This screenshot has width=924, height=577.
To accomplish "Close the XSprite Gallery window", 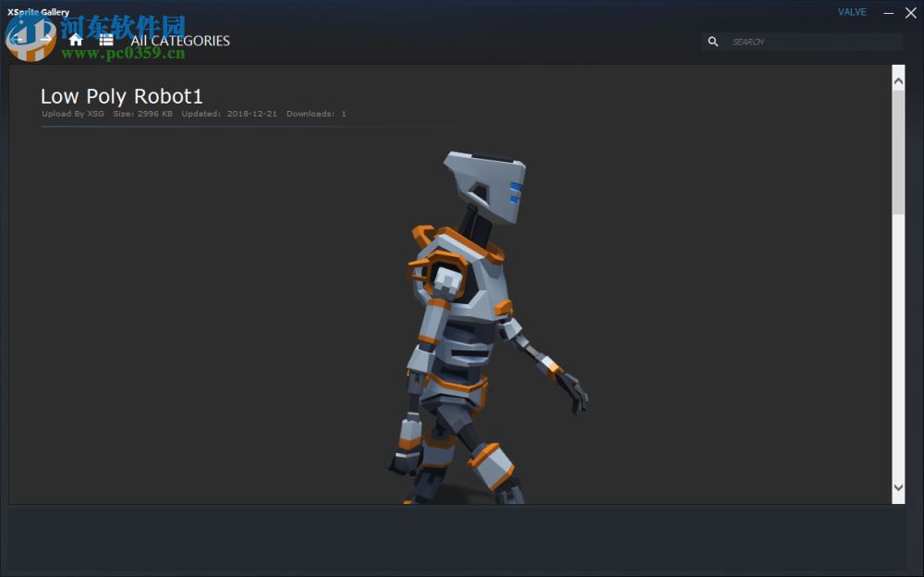I will [910, 12].
